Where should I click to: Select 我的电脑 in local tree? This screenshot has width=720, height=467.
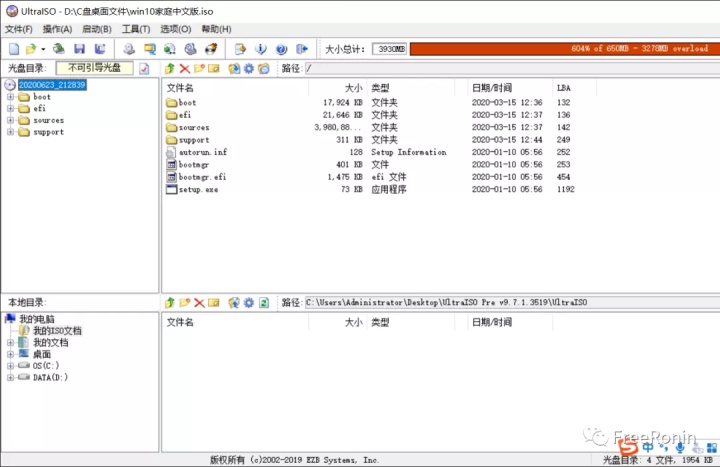pyautogui.click(x=37, y=319)
